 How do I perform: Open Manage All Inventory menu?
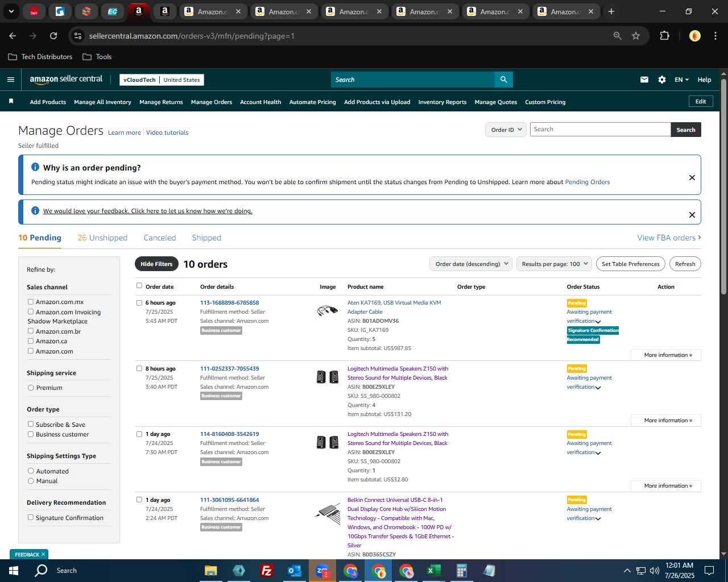tap(102, 102)
